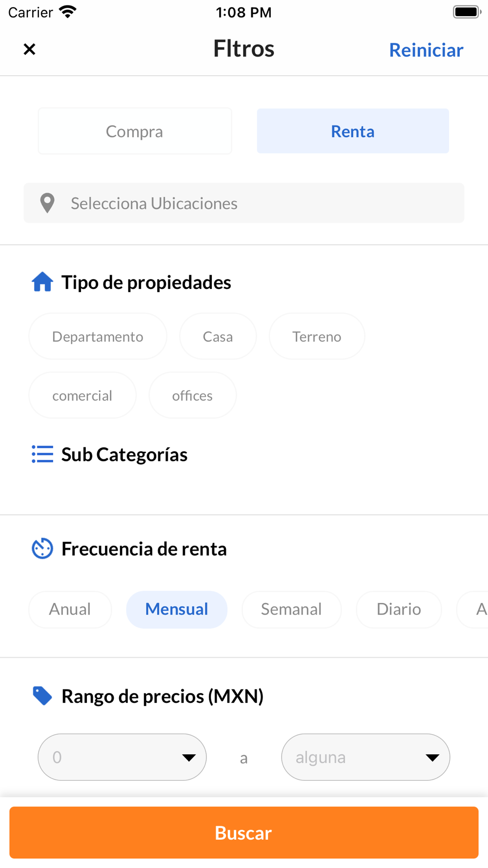Screen dimensions: 488x868
Task: Tap the Reiniciar link
Action: coord(426,50)
